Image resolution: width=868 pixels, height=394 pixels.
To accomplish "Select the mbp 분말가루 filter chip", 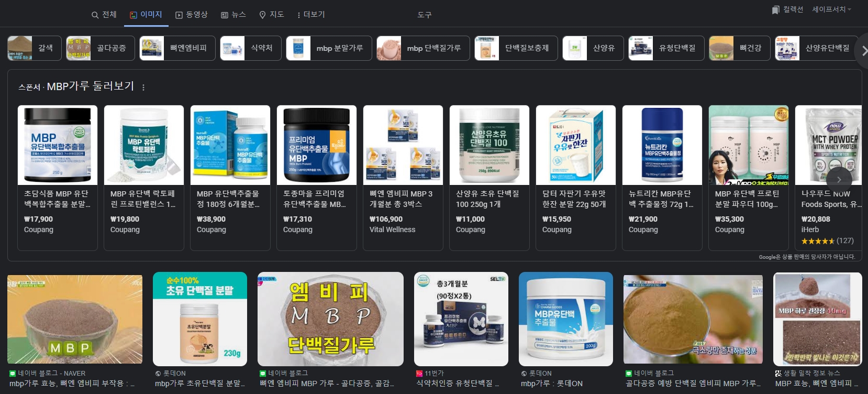I will point(329,48).
